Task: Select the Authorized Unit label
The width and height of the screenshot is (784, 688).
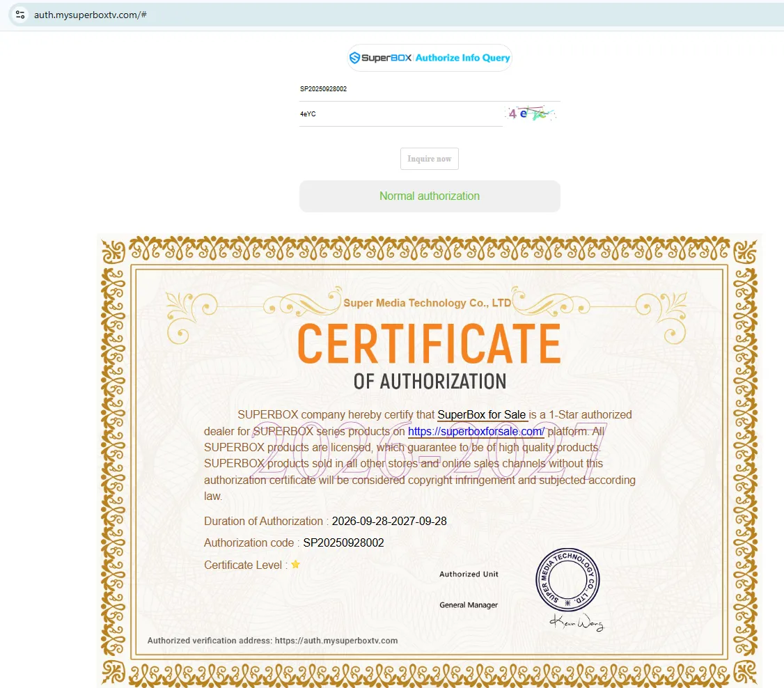Action: 469,574
